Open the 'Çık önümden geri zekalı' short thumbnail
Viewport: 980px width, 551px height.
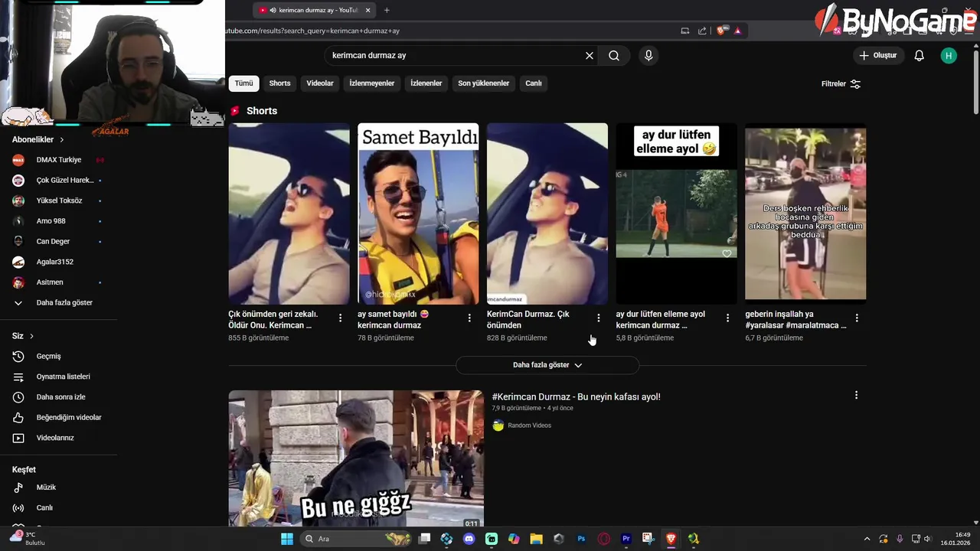[x=289, y=214]
